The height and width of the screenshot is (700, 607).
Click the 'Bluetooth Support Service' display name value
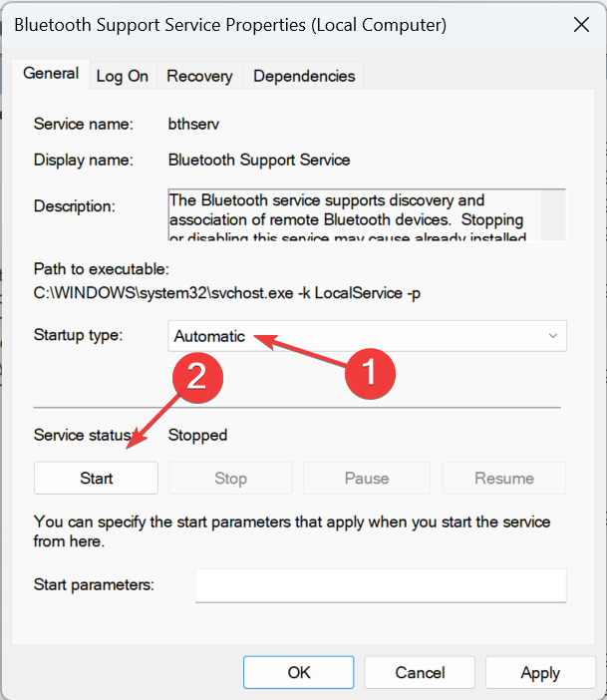[x=259, y=160]
